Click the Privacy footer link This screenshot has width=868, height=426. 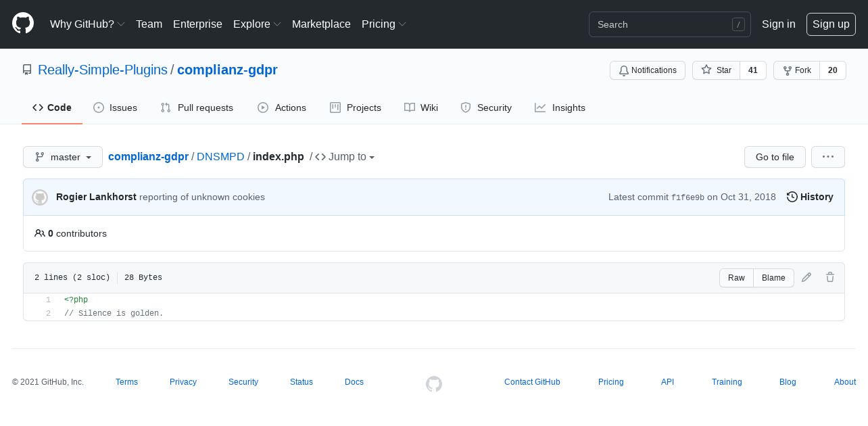[183, 382]
